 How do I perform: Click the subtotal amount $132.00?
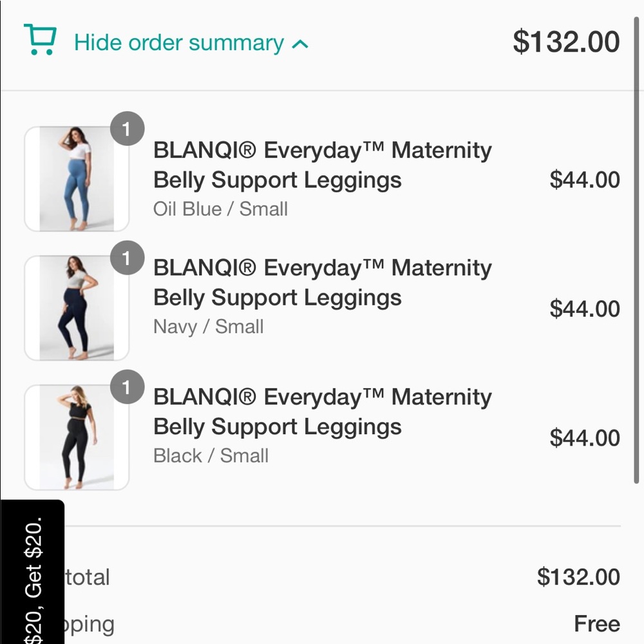click(578, 577)
